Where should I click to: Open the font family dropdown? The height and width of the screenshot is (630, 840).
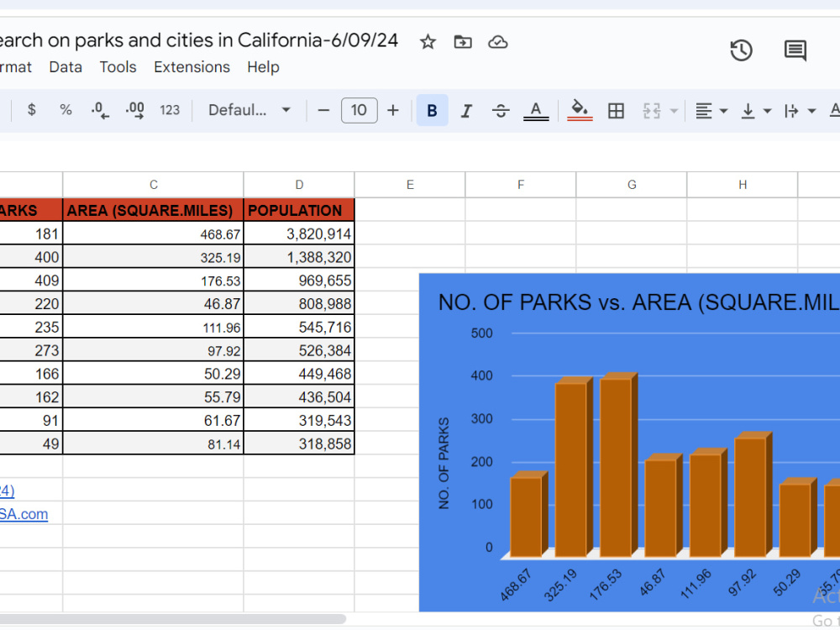tap(249, 110)
